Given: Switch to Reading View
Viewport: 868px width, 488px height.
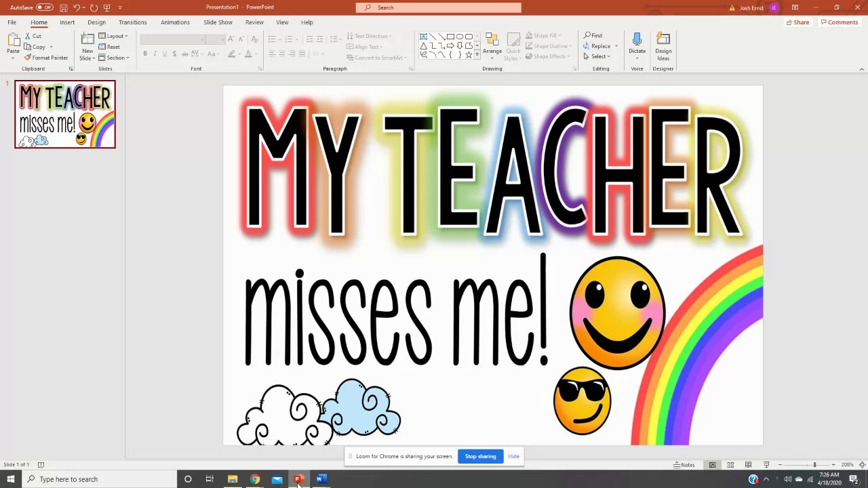Looking at the screenshot, I should point(749,465).
